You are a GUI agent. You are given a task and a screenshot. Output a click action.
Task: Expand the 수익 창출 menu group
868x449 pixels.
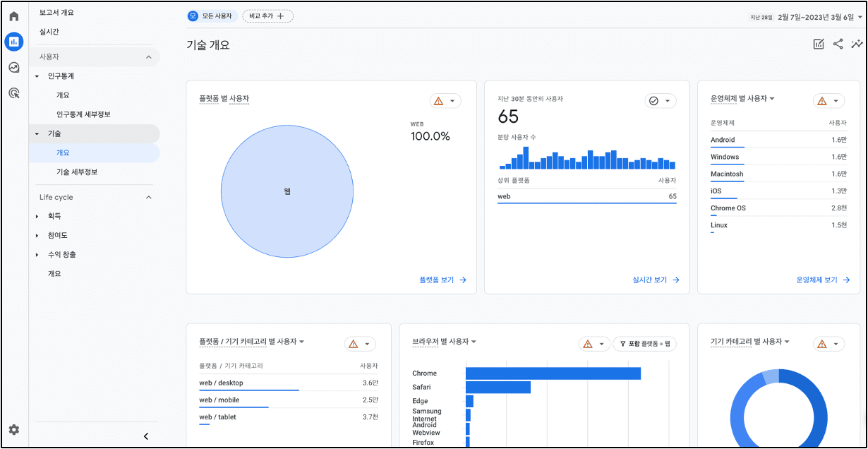coord(37,254)
